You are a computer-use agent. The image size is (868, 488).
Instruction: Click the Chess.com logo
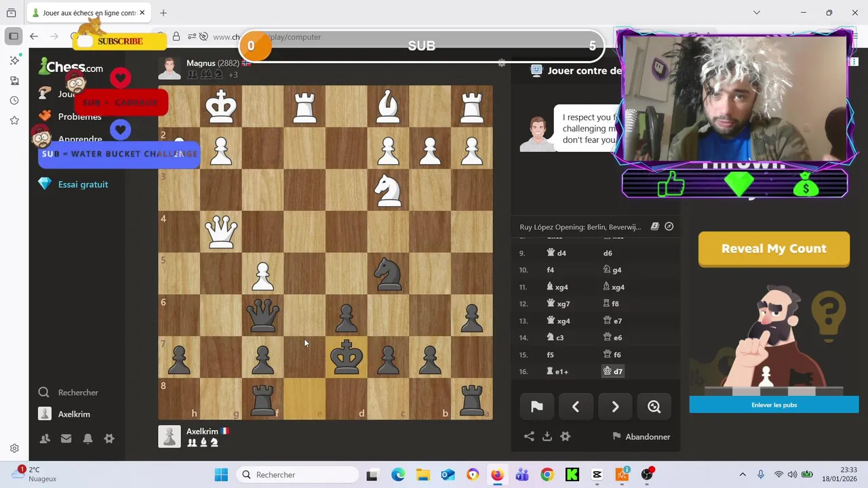coord(71,66)
